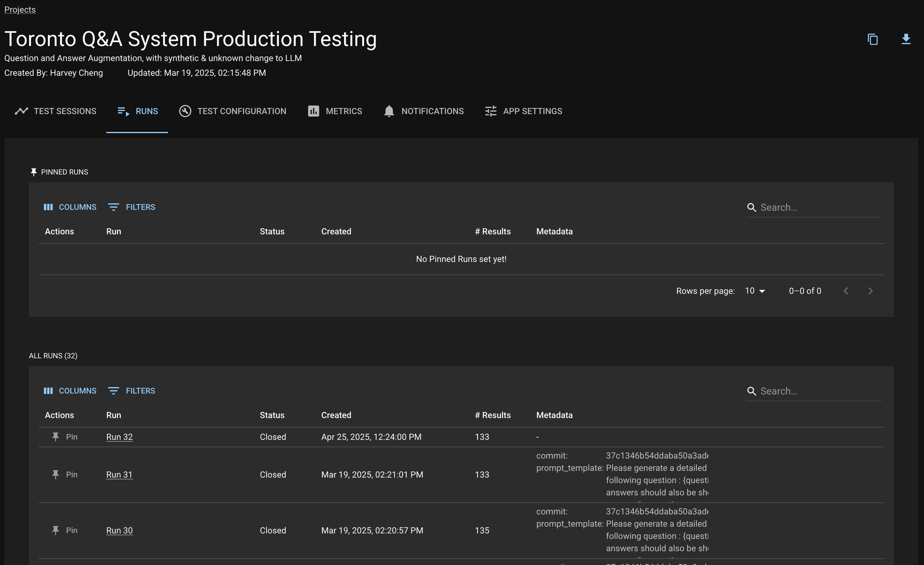This screenshot has height=565, width=924.
Task: Click the Test Configuration tab icon
Action: [185, 111]
